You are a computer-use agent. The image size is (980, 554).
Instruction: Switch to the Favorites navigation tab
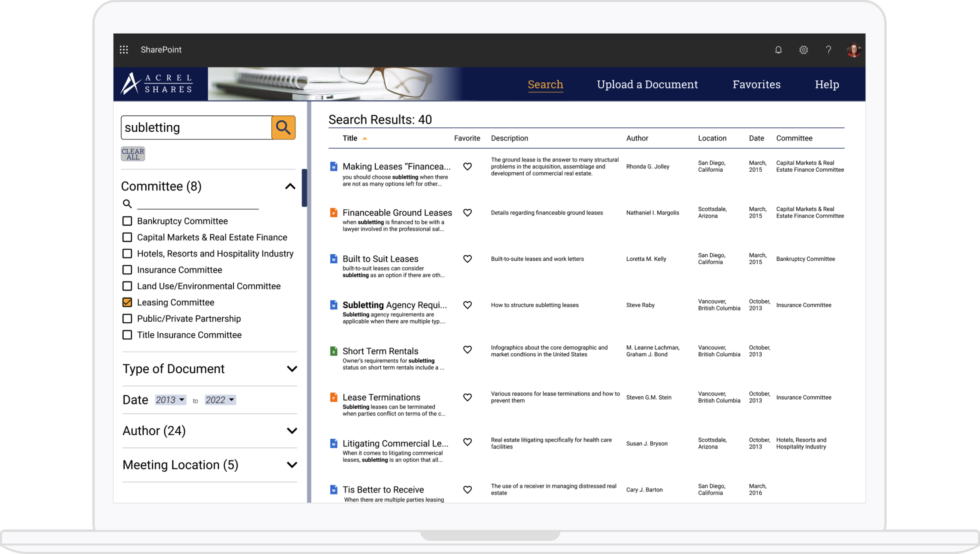(x=756, y=84)
